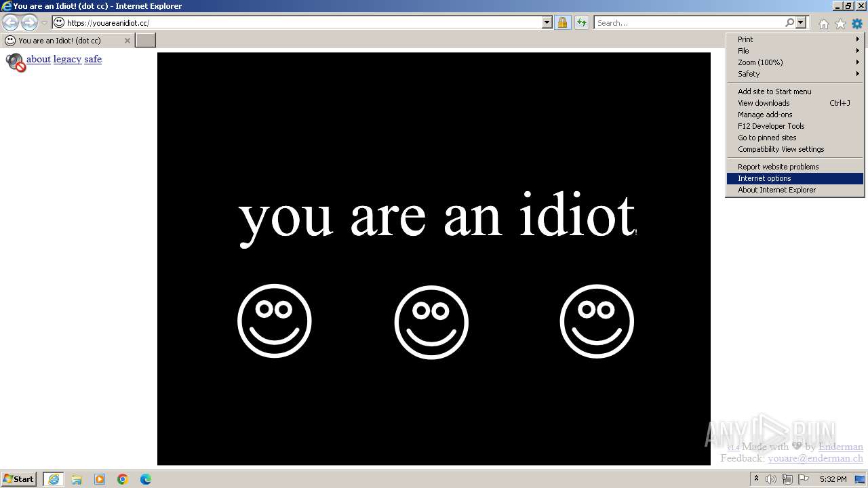Viewport: 868px width, 488px height.
Task: Open the Print submenu
Action: [795, 39]
